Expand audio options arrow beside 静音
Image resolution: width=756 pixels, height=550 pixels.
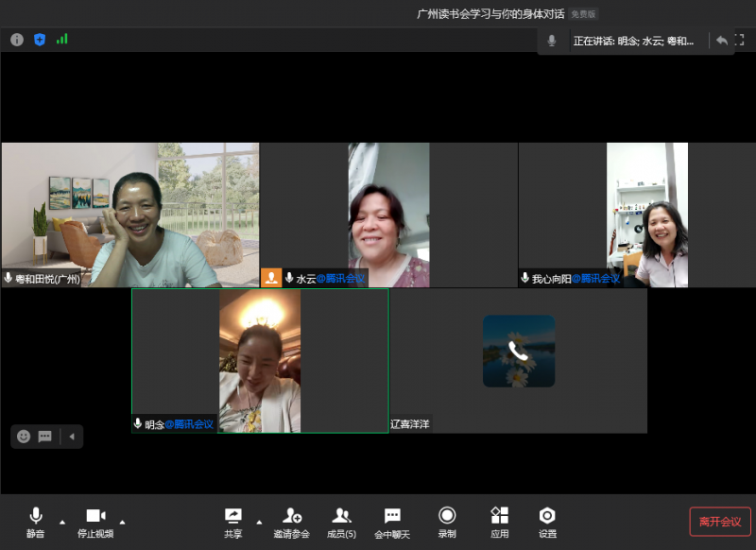62,522
